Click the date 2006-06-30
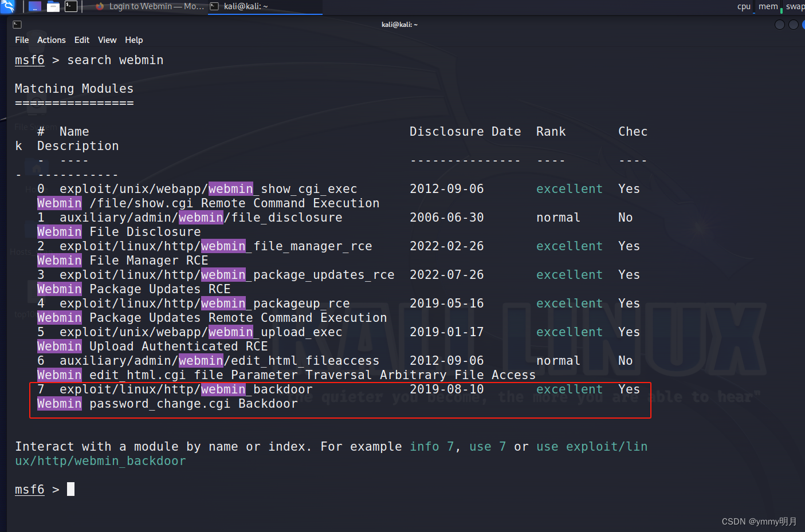 click(447, 218)
